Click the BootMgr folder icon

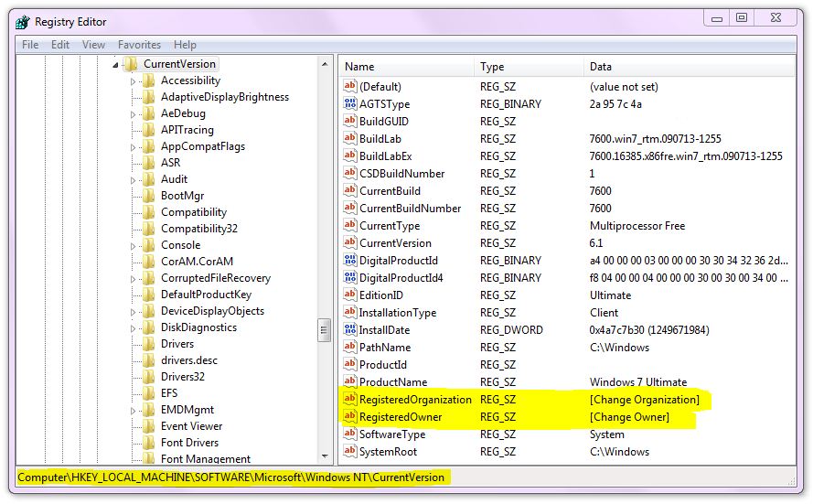click(x=149, y=196)
